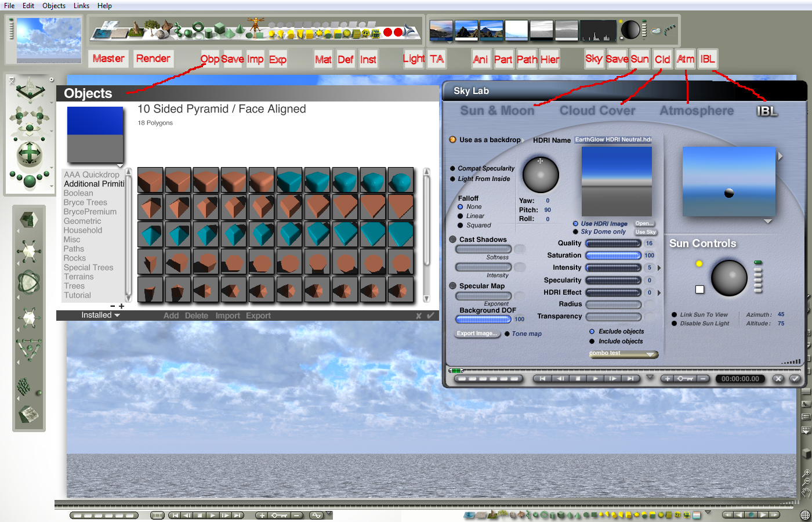
Task: Click the Play button in Sky Lab
Action: [x=595, y=379]
